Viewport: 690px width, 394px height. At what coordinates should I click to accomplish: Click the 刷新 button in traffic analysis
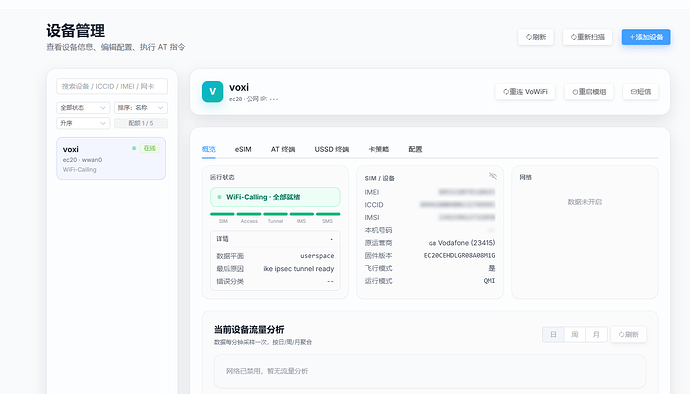pyautogui.click(x=628, y=335)
